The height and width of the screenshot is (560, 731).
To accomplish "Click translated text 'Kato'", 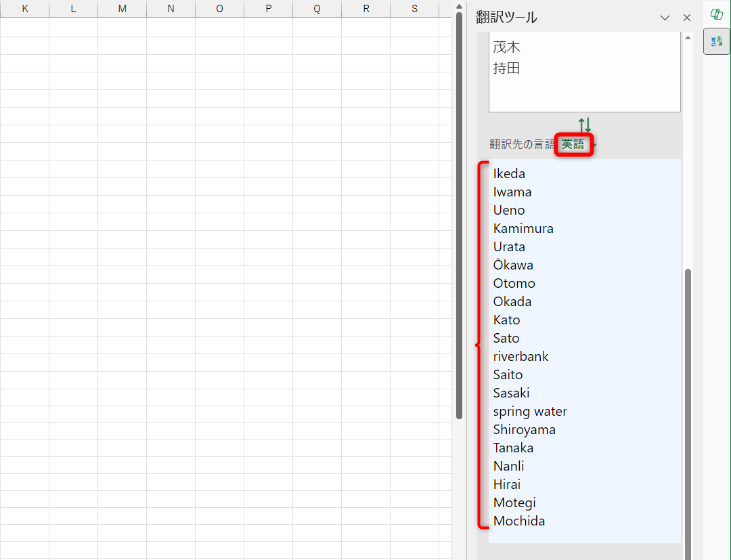I will (507, 320).
